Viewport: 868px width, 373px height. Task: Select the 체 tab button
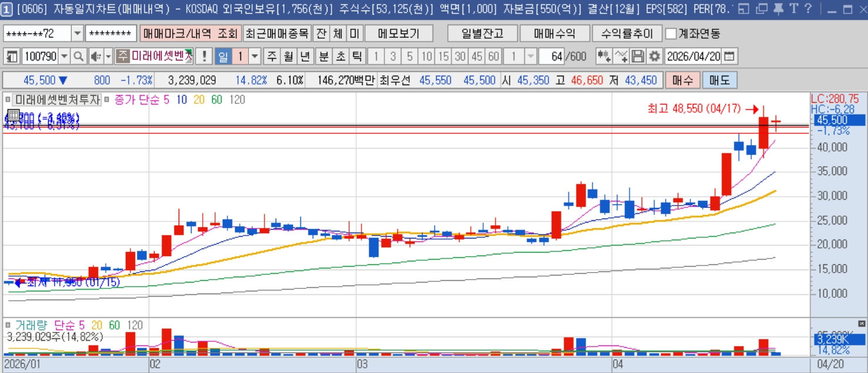coord(338,33)
